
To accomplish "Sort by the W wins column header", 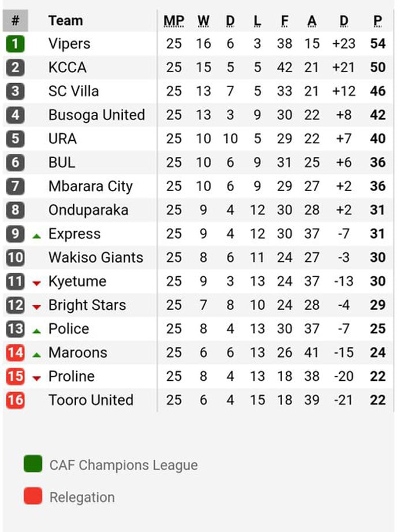I will tap(203, 21).
